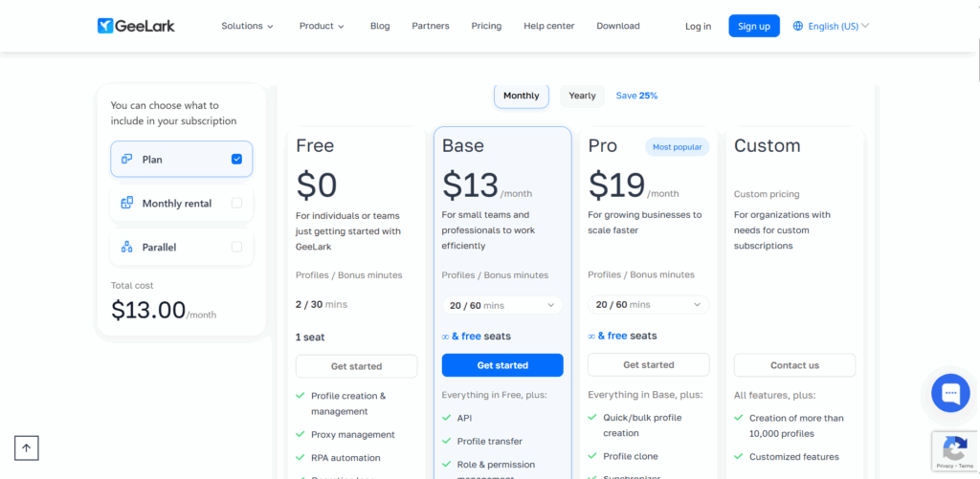980x479 pixels.
Task: Click the reCAPTCHA badge icon
Action: [x=954, y=450]
